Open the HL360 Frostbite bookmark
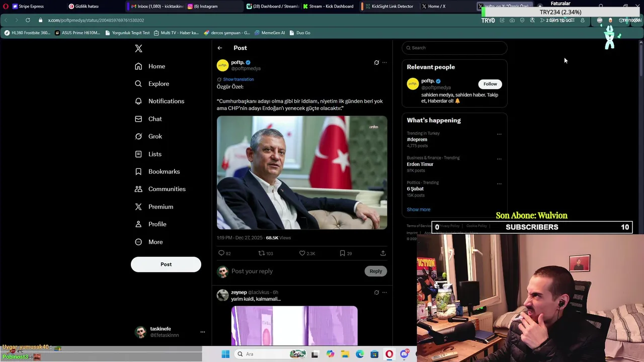The height and width of the screenshot is (362, 644). point(27,33)
